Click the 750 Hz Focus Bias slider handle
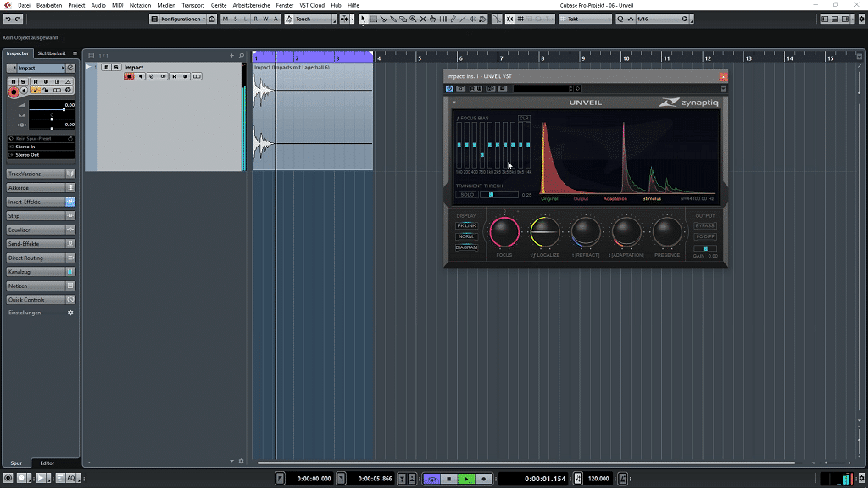The width and height of the screenshot is (868, 488). click(x=482, y=154)
